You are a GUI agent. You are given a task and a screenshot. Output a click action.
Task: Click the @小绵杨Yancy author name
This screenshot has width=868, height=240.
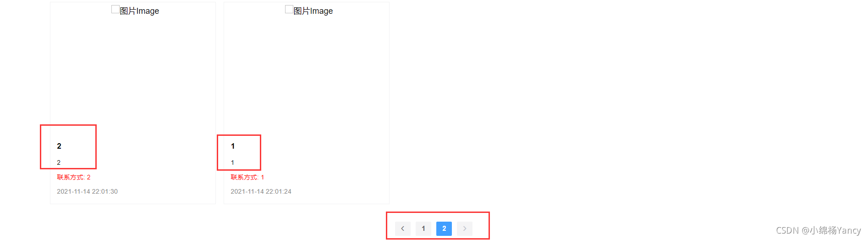coord(831,230)
